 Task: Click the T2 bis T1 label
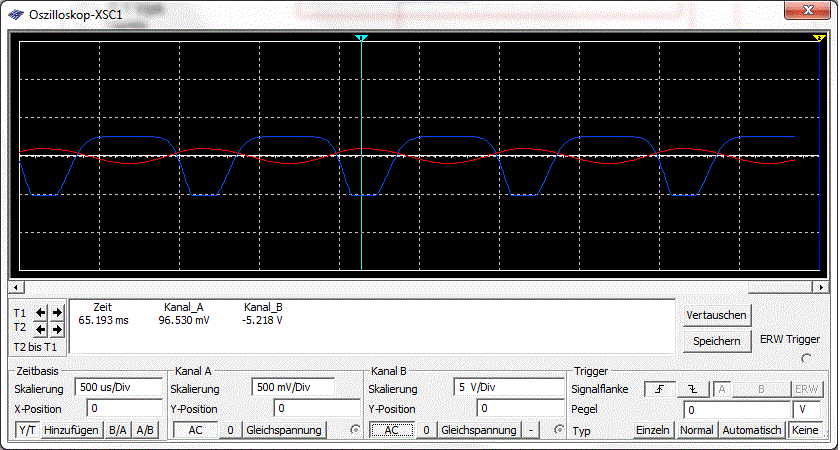pos(35,347)
